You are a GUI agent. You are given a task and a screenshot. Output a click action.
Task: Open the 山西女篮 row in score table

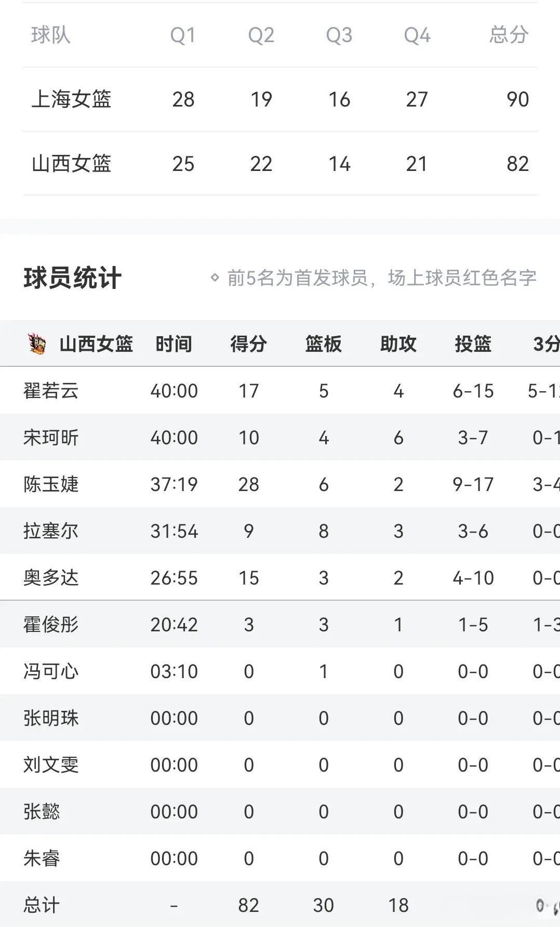pos(280,164)
